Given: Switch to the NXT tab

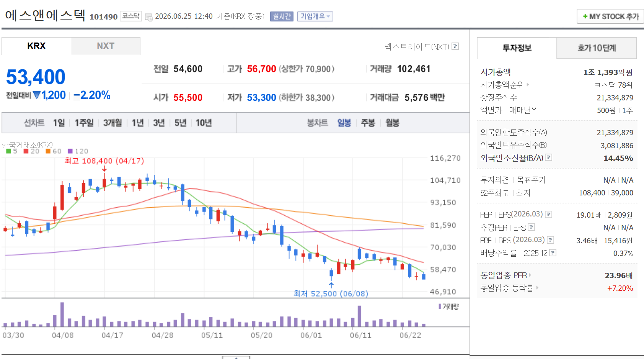Looking at the screenshot, I should (x=106, y=46).
